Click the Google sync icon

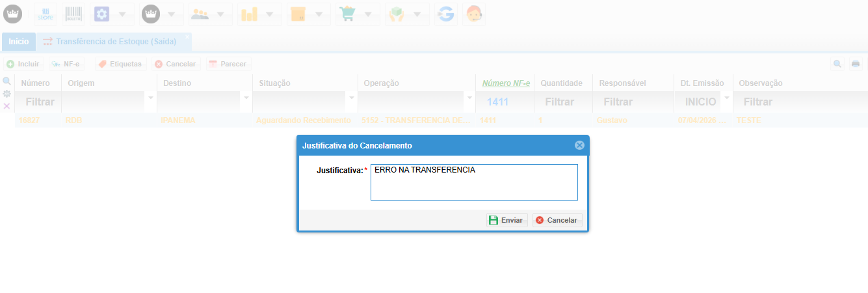pos(445,14)
